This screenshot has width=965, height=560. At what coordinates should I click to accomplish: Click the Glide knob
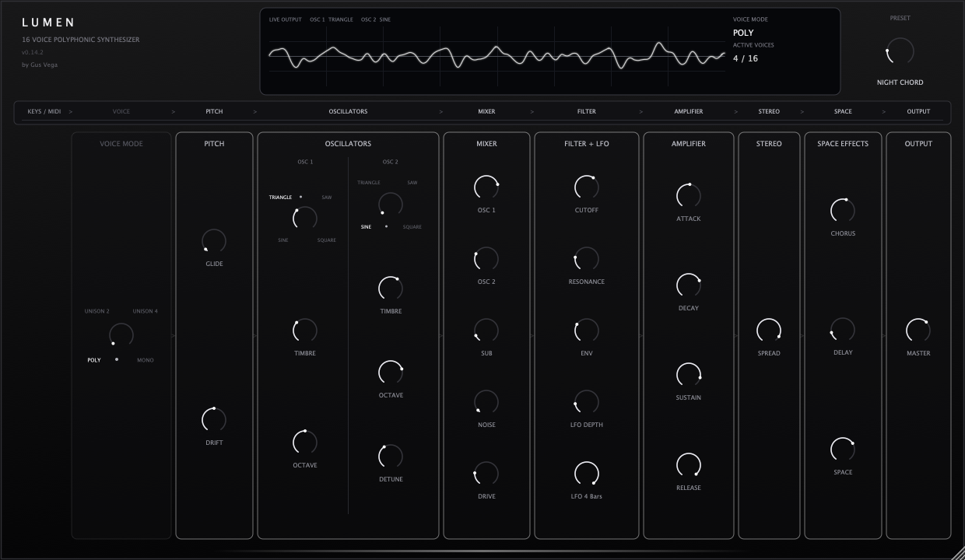pos(214,241)
